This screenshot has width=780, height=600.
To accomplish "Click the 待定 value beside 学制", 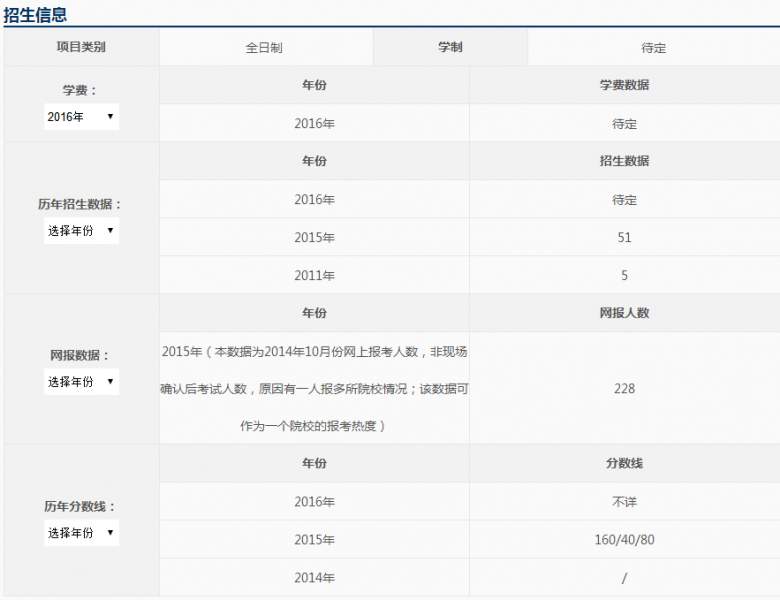I will click(653, 48).
